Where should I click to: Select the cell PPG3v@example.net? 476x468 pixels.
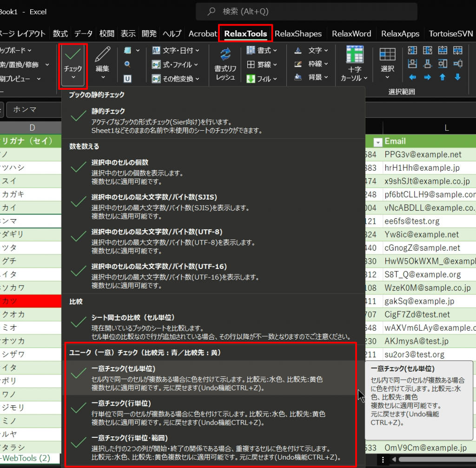tap(429, 154)
